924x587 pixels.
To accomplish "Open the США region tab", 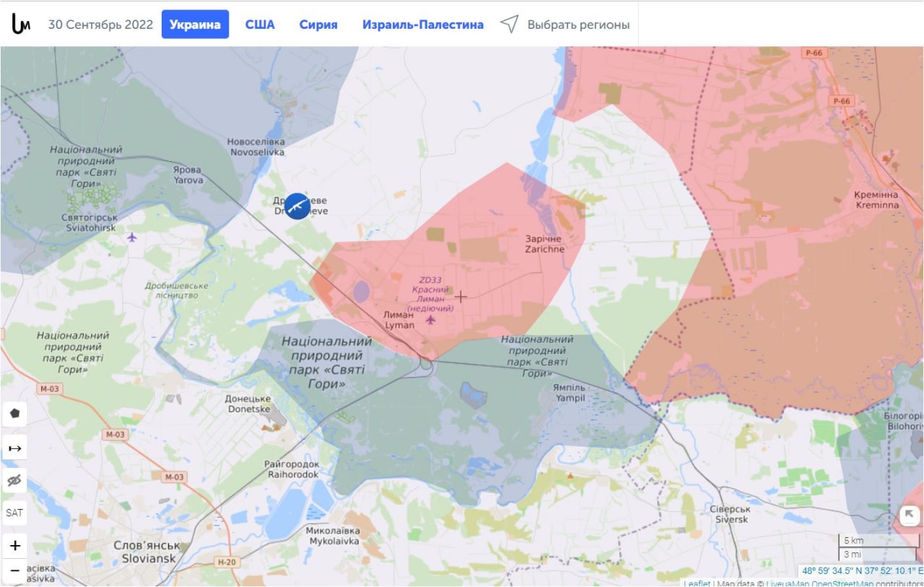I will click(260, 25).
